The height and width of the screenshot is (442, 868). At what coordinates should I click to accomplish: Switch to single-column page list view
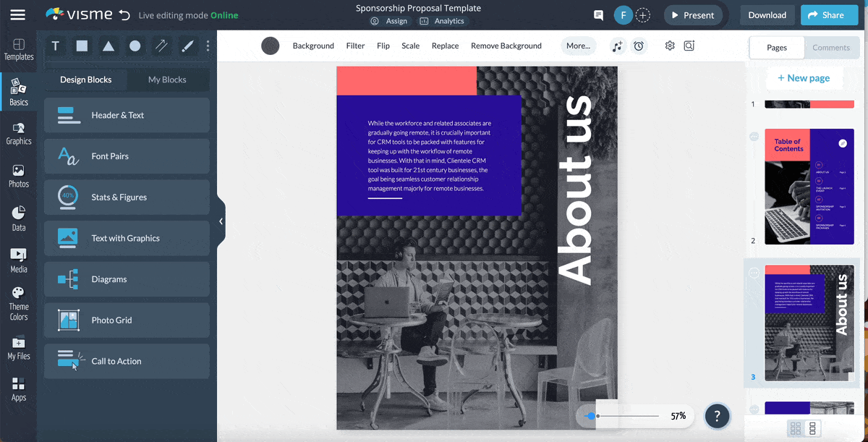[812, 428]
